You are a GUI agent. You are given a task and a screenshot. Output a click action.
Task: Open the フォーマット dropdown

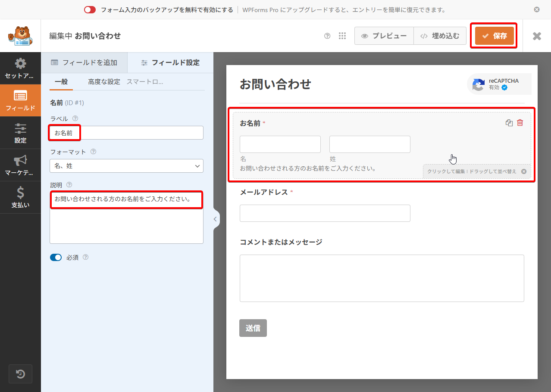[x=126, y=166]
